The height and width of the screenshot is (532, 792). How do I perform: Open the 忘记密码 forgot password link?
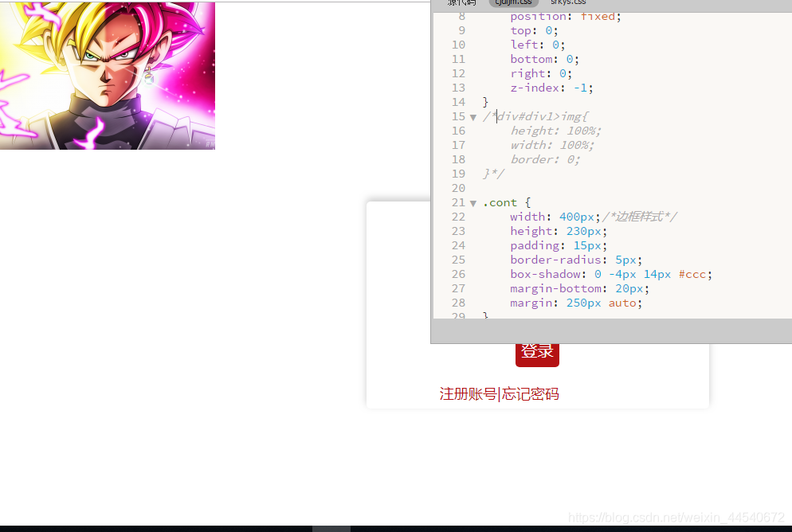point(531,394)
